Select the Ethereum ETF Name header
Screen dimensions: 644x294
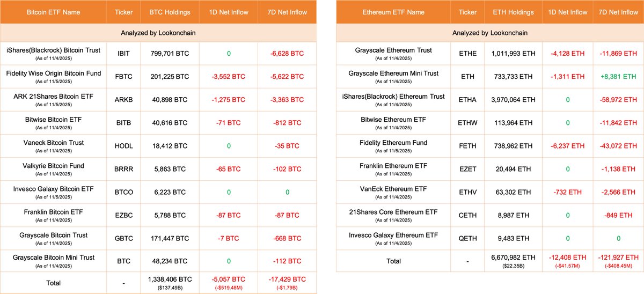point(393,12)
